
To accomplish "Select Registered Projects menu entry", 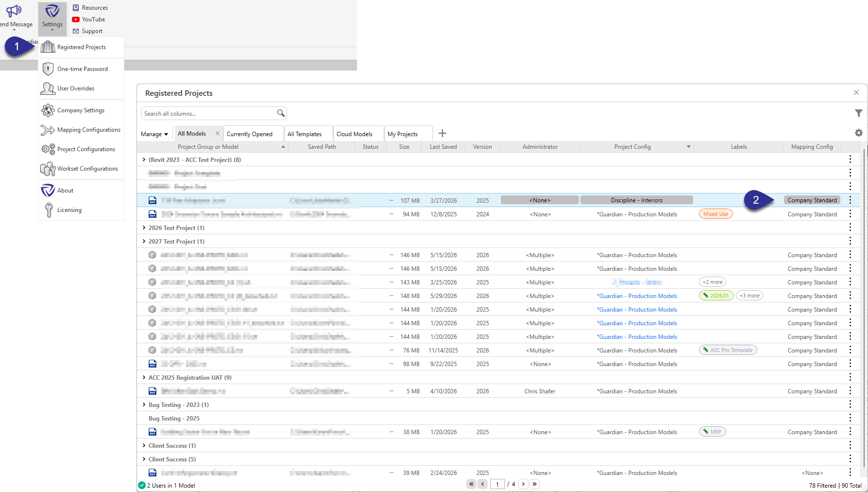I will 81,47.
